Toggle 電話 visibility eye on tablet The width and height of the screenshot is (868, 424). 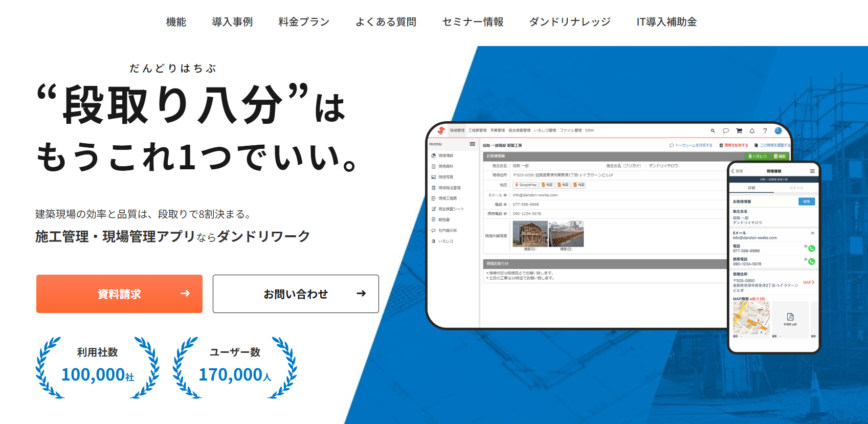click(505, 205)
